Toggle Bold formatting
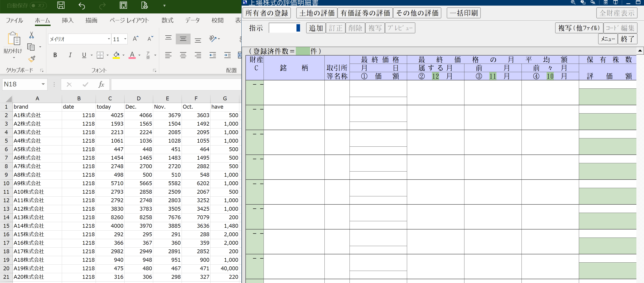The image size is (644, 283). coord(55,55)
